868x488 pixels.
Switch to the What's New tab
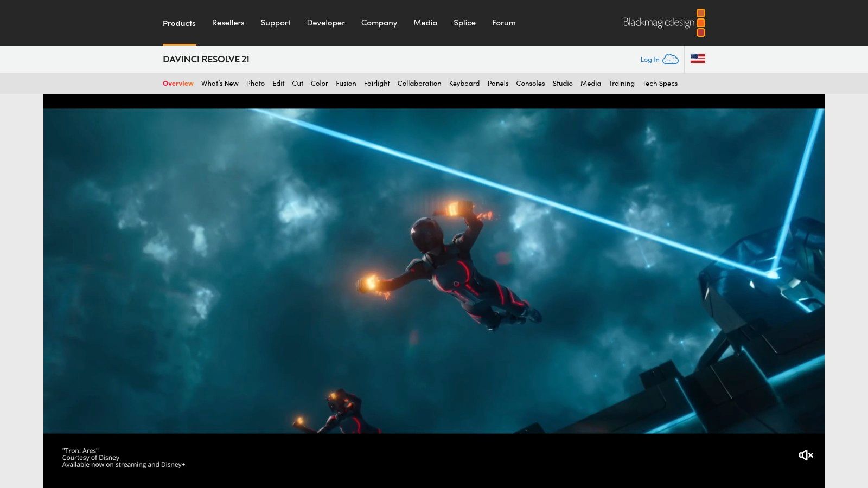pos(220,84)
